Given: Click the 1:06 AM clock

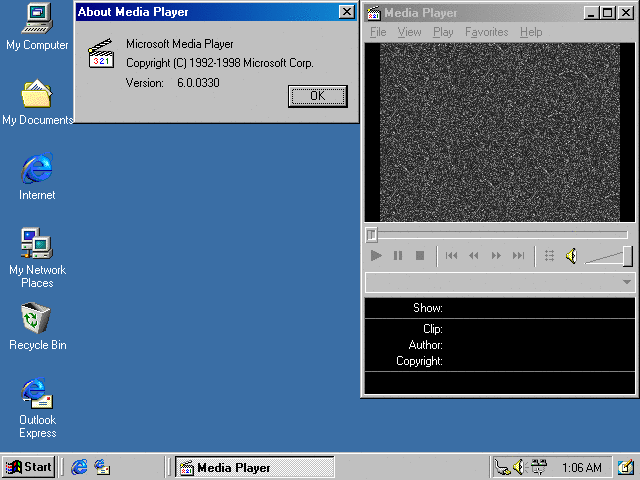Looking at the screenshot, I should point(582,467).
